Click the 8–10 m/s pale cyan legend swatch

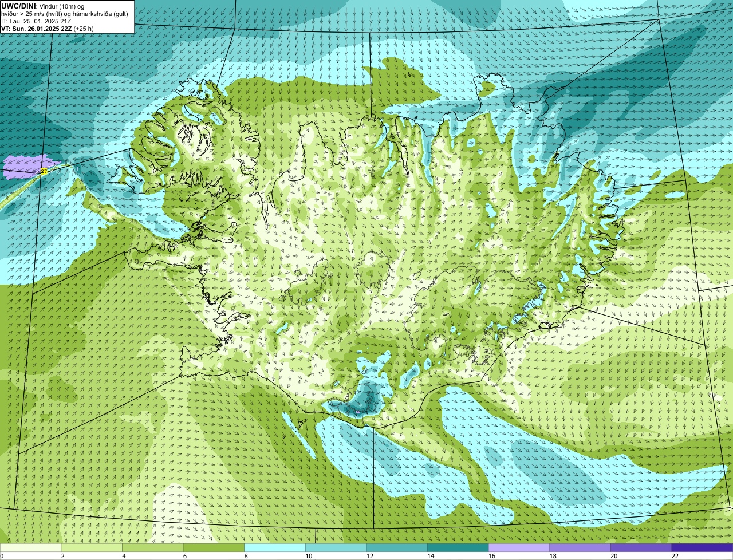pyautogui.click(x=275, y=547)
